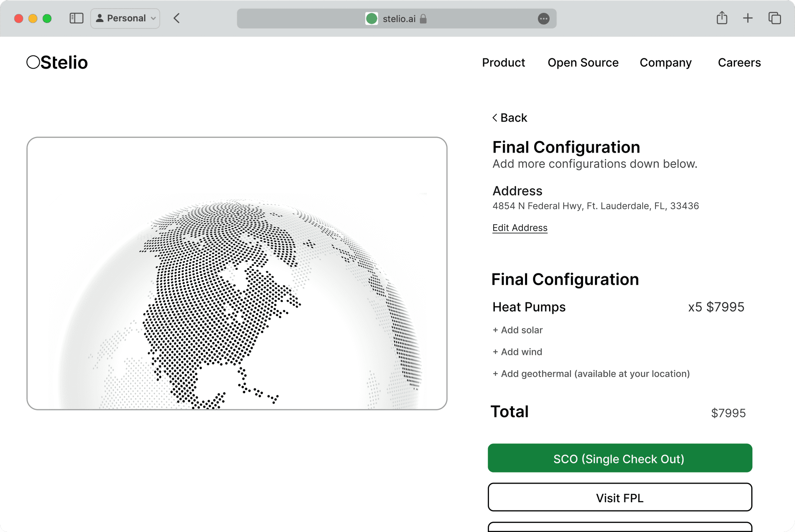Go Back to the previous step
The height and width of the screenshot is (532, 795).
click(x=510, y=118)
